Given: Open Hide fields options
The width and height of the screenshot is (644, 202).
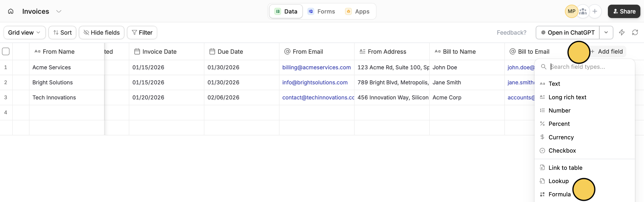Looking at the screenshot, I should 102,32.
